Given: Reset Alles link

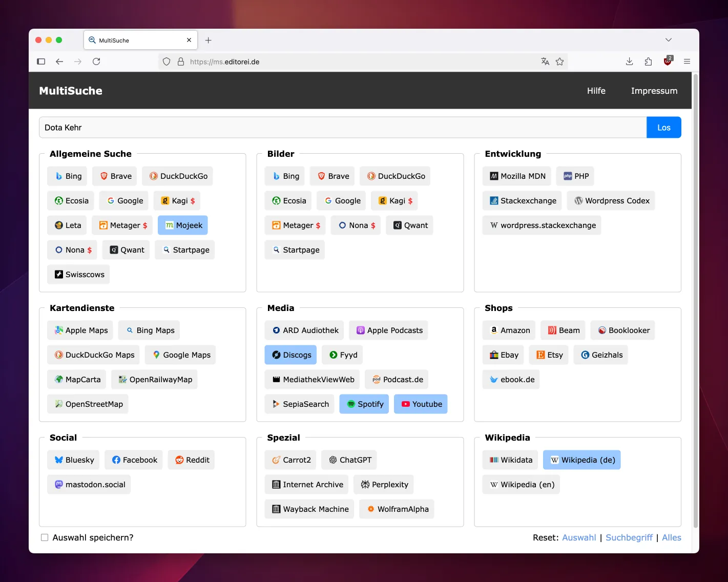Looking at the screenshot, I should (672, 537).
